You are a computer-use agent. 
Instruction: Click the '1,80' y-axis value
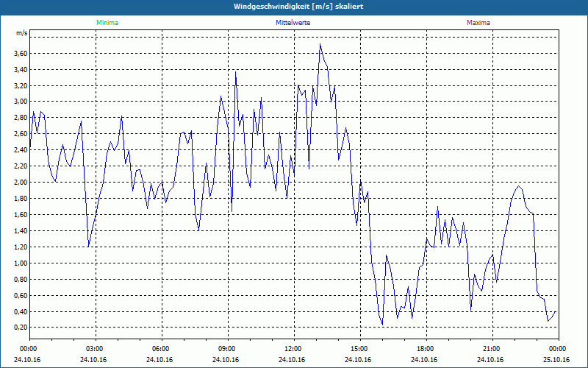tap(22, 198)
